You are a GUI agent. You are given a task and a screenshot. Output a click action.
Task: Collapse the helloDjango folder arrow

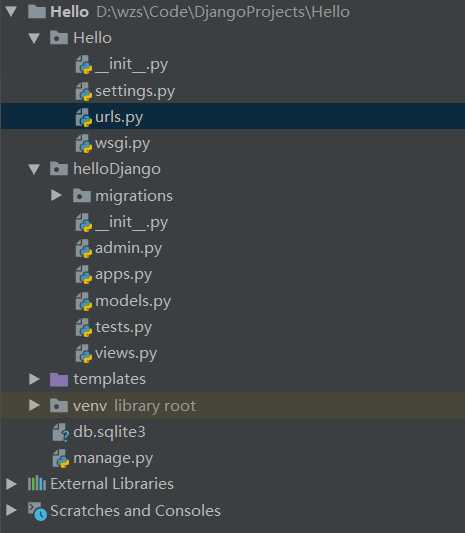34,169
